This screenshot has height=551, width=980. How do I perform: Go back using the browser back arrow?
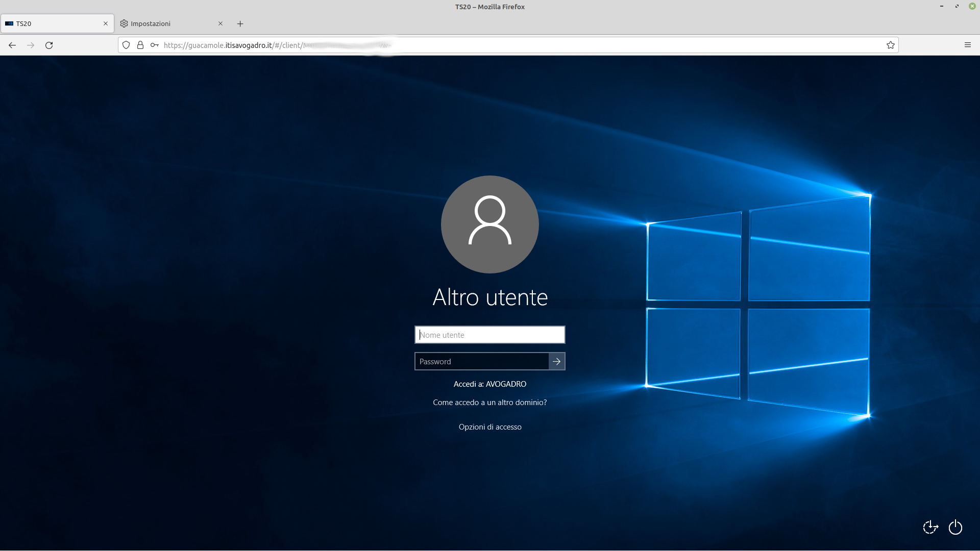click(12, 45)
